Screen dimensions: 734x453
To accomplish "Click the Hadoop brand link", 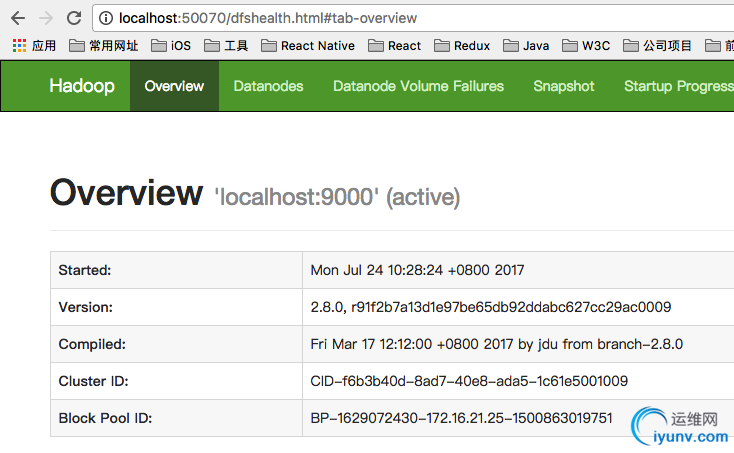I will point(82,86).
